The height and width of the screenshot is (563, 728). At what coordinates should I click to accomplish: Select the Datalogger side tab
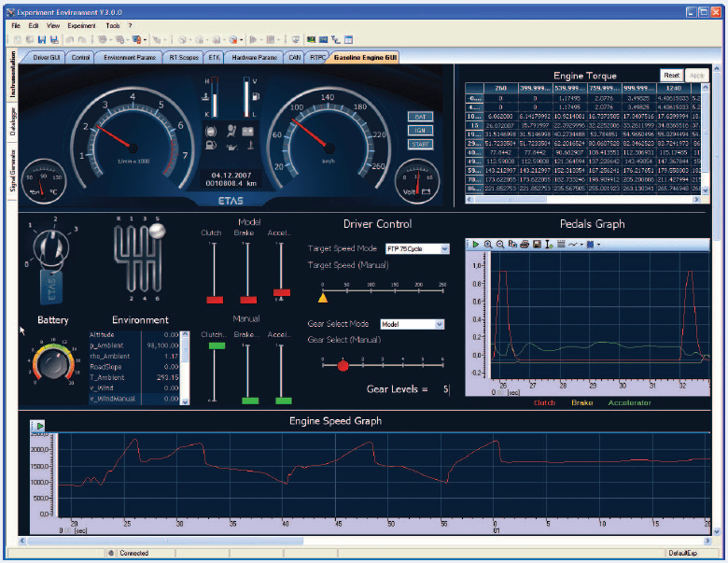[x=12, y=121]
